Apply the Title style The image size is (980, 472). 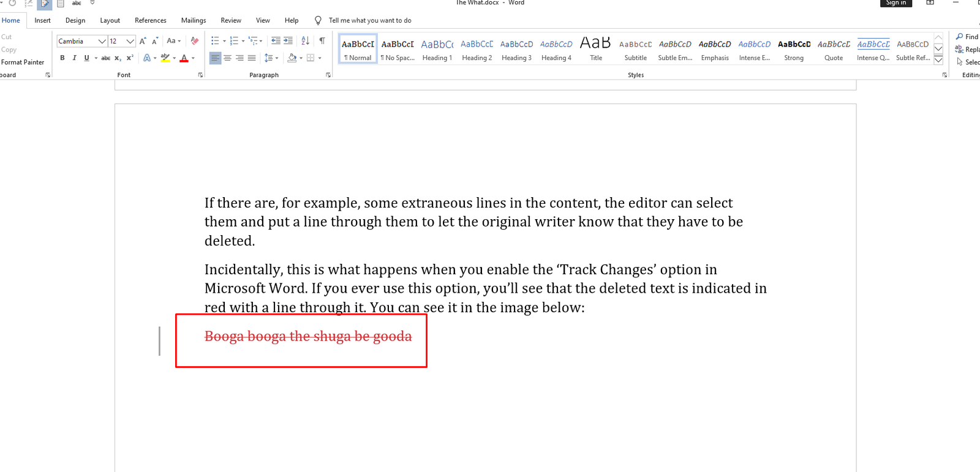596,49
